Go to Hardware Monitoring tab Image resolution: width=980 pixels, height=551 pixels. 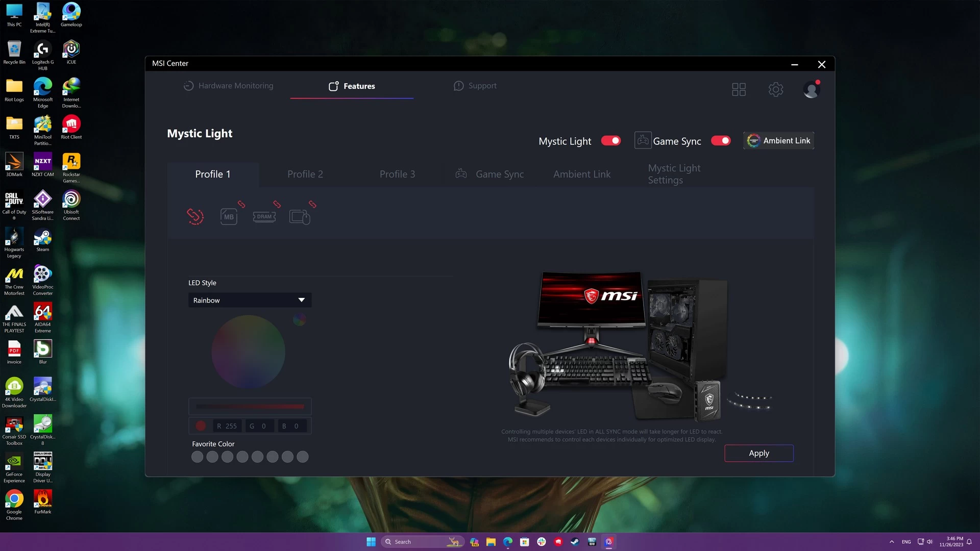[x=229, y=86]
